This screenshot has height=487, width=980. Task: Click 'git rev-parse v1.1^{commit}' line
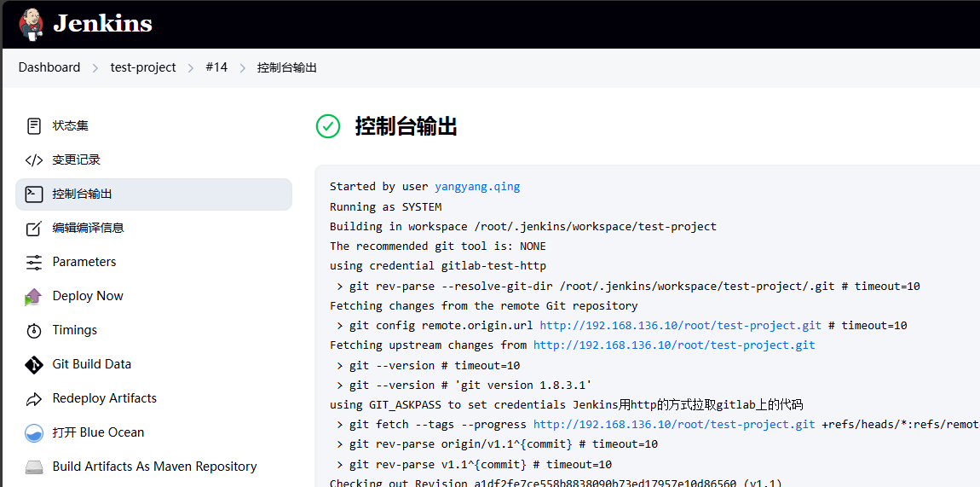click(x=474, y=465)
